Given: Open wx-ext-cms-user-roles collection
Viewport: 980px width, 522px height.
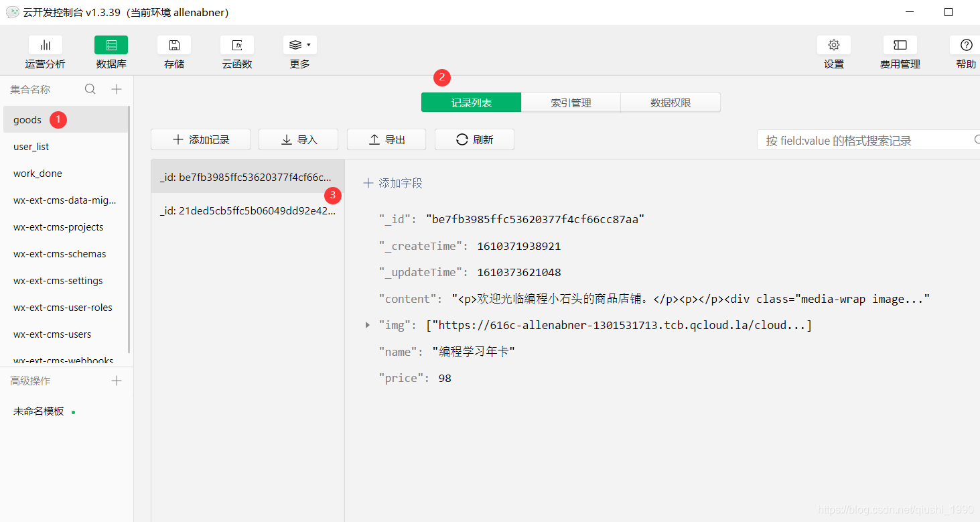Looking at the screenshot, I should click(x=64, y=308).
